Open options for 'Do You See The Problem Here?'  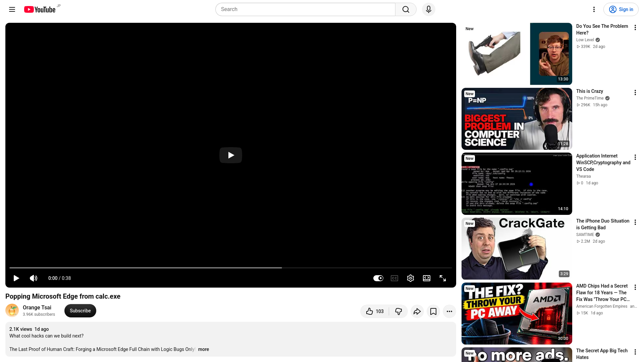click(x=635, y=27)
